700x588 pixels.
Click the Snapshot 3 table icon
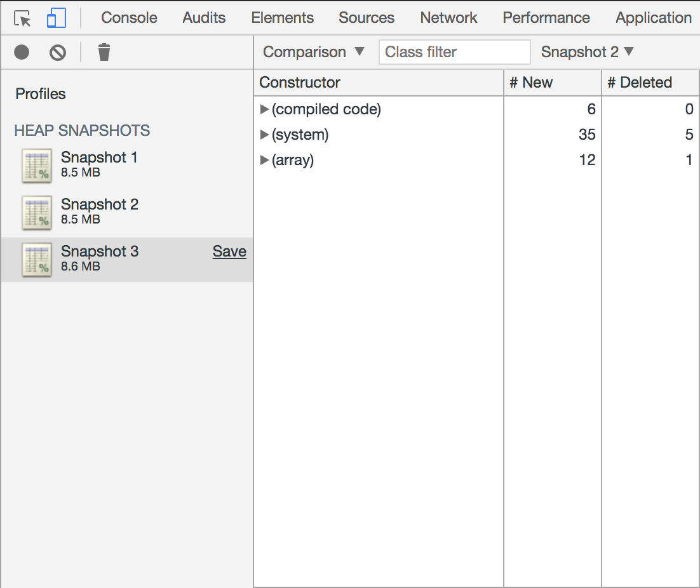coord(37,259)
